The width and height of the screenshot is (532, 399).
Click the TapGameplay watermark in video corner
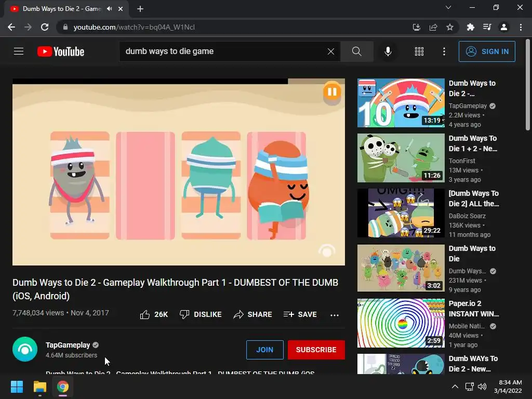[x=326, y=251]
